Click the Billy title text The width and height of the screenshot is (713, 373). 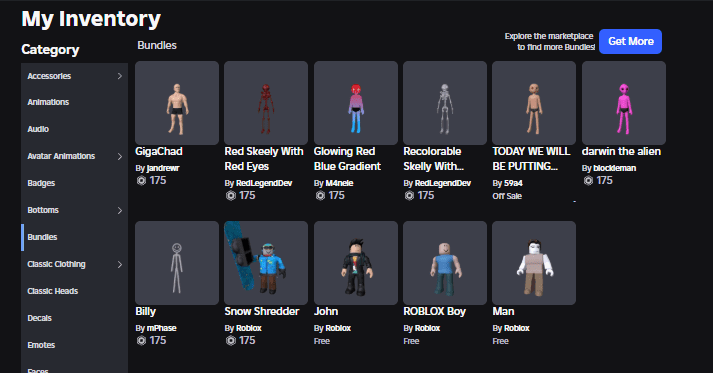(x=146, y=312)
